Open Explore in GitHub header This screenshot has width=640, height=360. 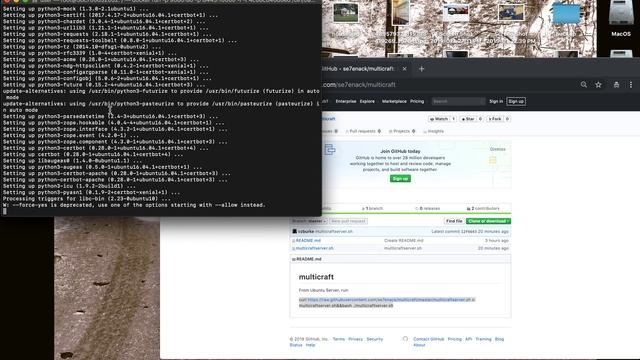pyautogui.click(x=367, y=101)
